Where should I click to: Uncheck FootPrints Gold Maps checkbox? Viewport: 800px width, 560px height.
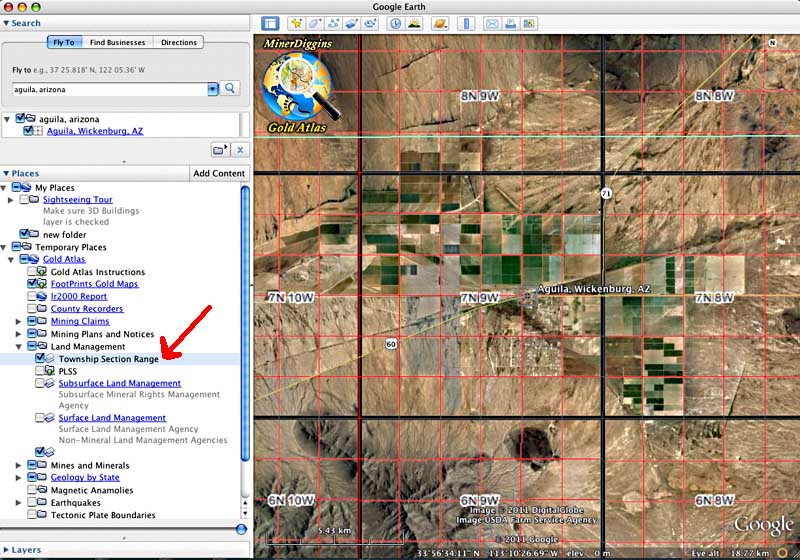(x=32, y=283)
